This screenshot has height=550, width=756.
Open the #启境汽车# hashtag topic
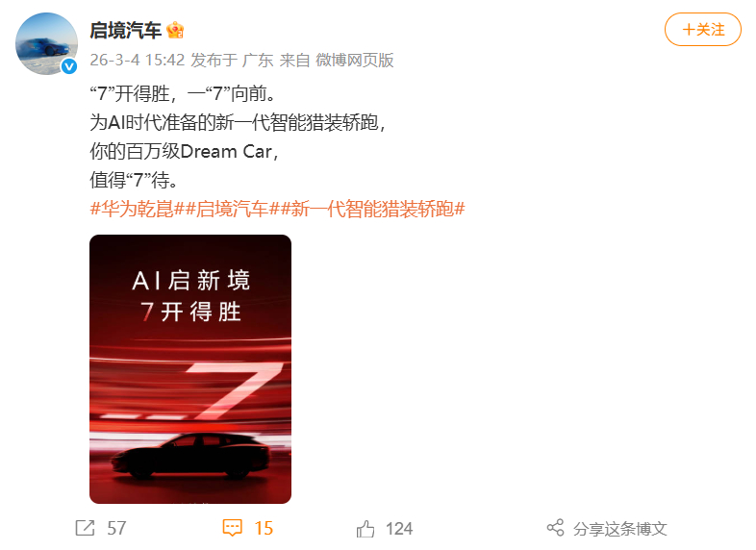click(x=227, y=209)
